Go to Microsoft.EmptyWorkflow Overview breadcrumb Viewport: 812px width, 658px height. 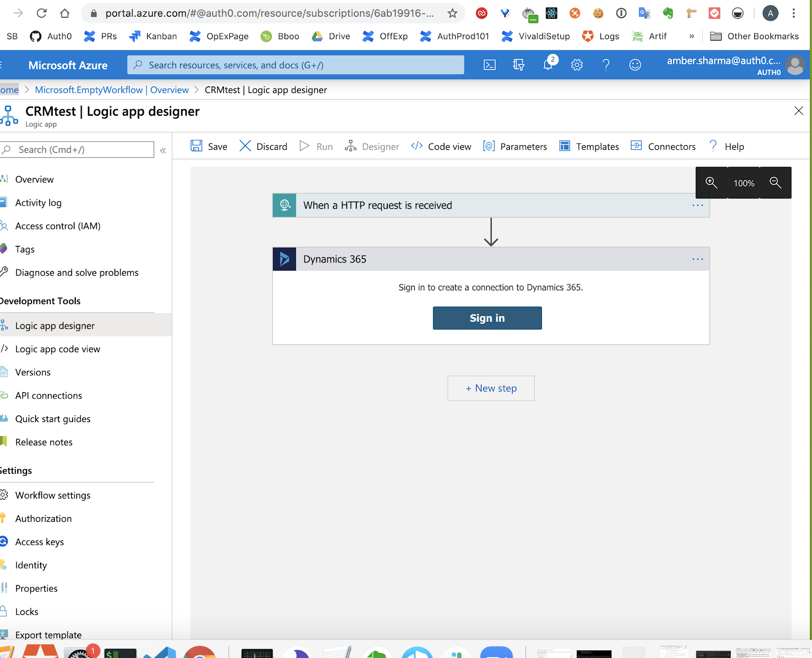coord(112,90)
